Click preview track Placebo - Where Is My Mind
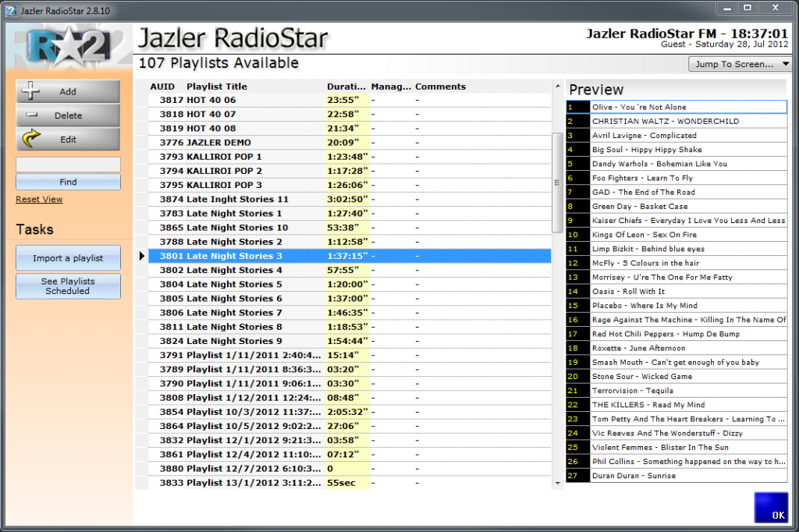 pyautogui.click(x=676, y=306)
